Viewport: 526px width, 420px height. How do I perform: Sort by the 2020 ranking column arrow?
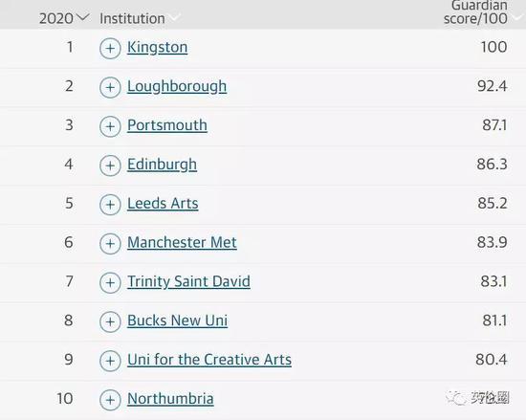pos(82,17)
